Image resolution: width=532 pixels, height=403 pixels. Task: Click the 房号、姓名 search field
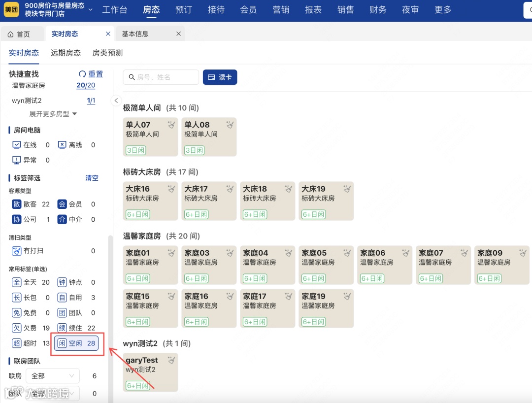[x=161, y=77]
